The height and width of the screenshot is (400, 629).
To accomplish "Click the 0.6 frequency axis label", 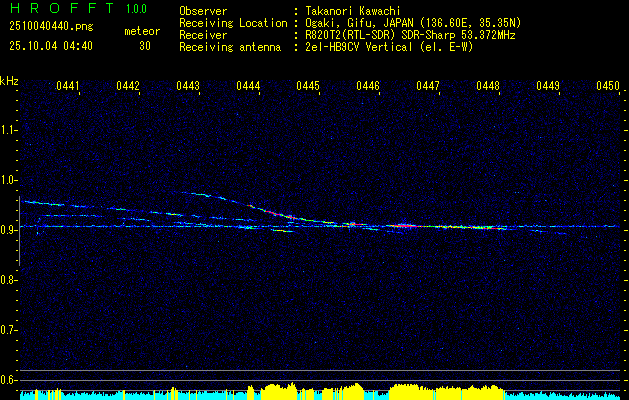I will (9, 379).
